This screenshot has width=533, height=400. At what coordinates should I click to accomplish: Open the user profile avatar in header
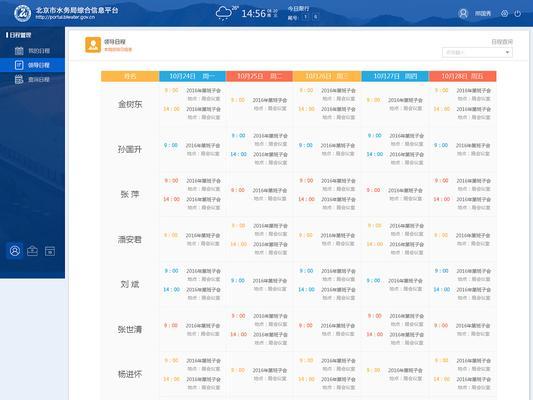[463, 13]
